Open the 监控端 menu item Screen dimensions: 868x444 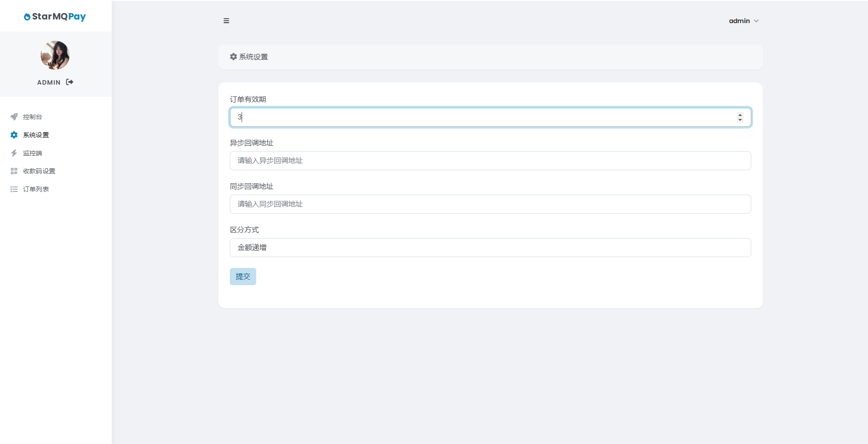tap(33, 153)
